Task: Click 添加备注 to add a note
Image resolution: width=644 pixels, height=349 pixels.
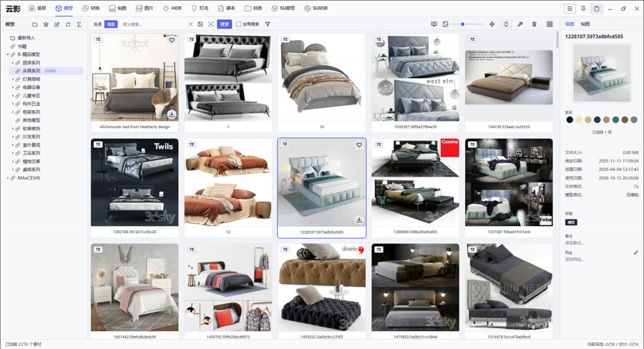Action: point(575,242)
